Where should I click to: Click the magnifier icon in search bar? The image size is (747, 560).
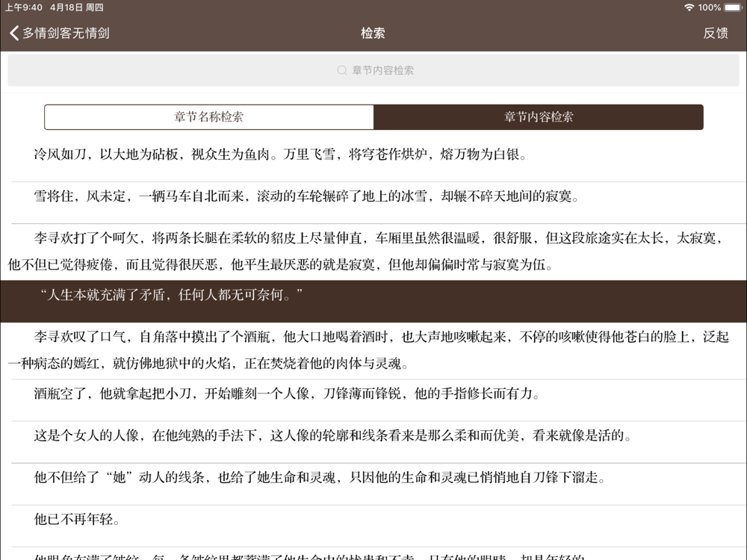(x=341, y=70)
